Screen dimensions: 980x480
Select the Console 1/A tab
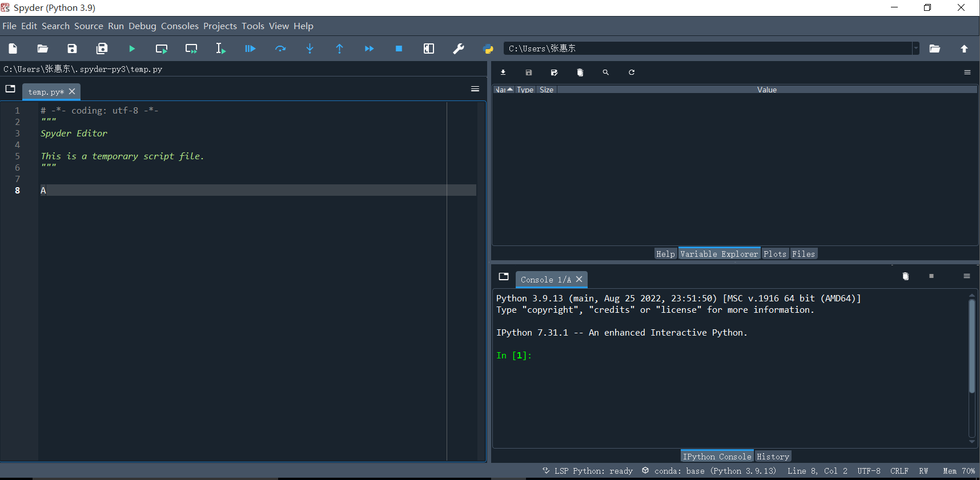[545, 280]
